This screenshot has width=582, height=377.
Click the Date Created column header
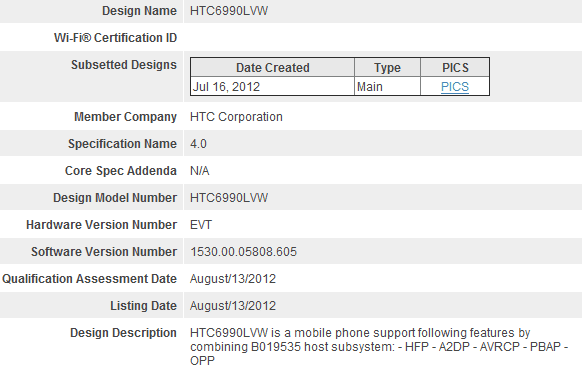272,68
